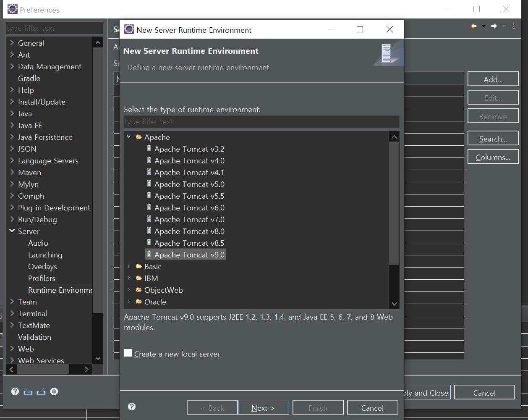Expand the IBM runtime category
Viewport: 528px width, 420px height.
129,278
